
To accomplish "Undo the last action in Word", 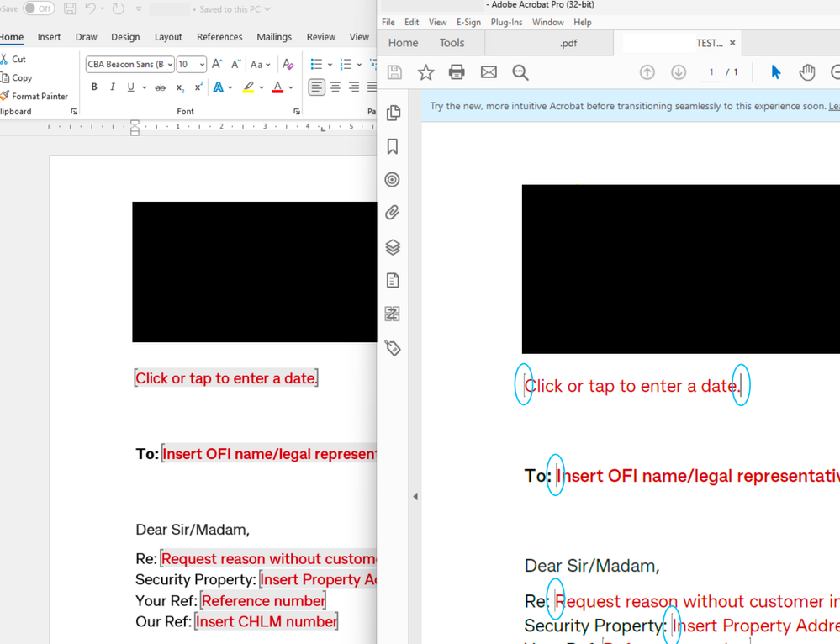I will click(91, 8).
